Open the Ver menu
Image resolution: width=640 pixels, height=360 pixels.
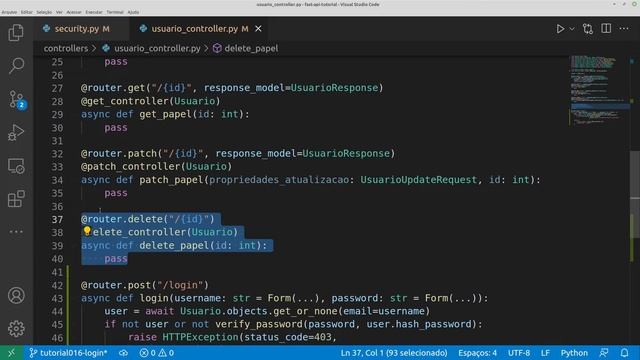[x=59, y=12]
